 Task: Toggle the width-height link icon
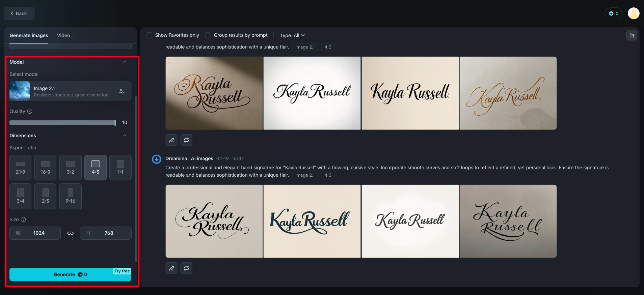point(70,233)
